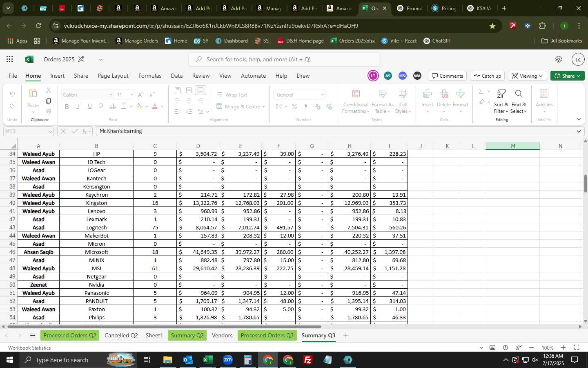Toggle Bottom Align
This screenshot has width=588, height=368.
[200, 90]
